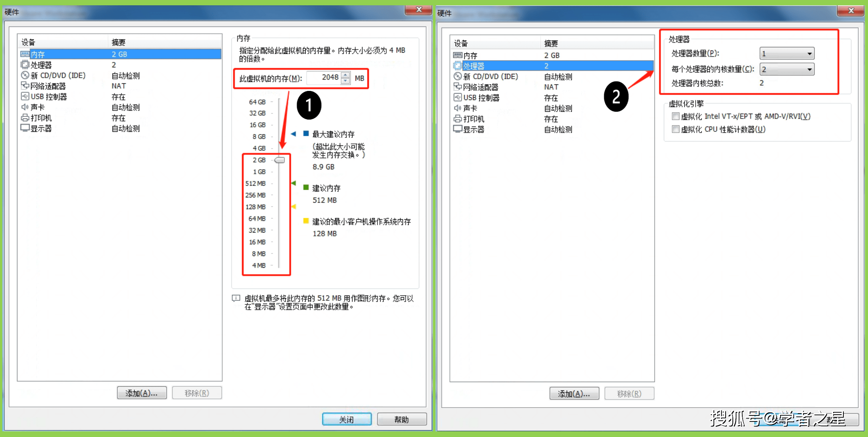Click 移除(R) button in right window
Image resolution: width=868 pixels, height=437 pixels.
(x=629, y=394)
